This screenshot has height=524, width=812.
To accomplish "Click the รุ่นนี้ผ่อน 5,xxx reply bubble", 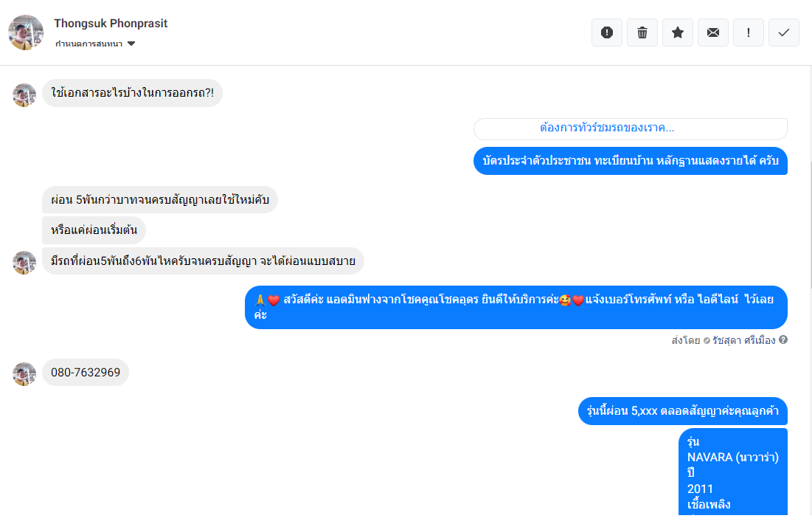I will pyautogui.click(x=682, y=411).
